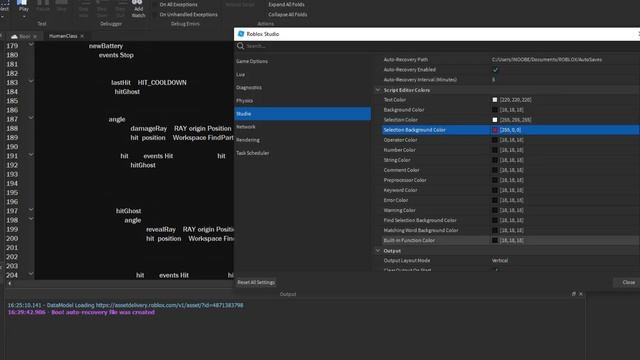Image resolution: width=640 pixels, height=360 pixels.
Task: Click the script editor left scroll arrow
Action: [9, 283]
